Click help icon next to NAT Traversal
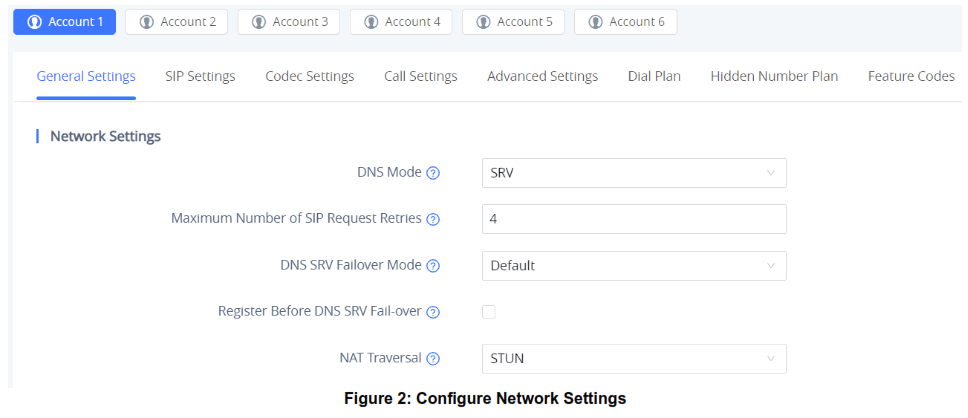The width and height of the screenshot is (968, 418). pyautogui.click(x=433, y=359)
